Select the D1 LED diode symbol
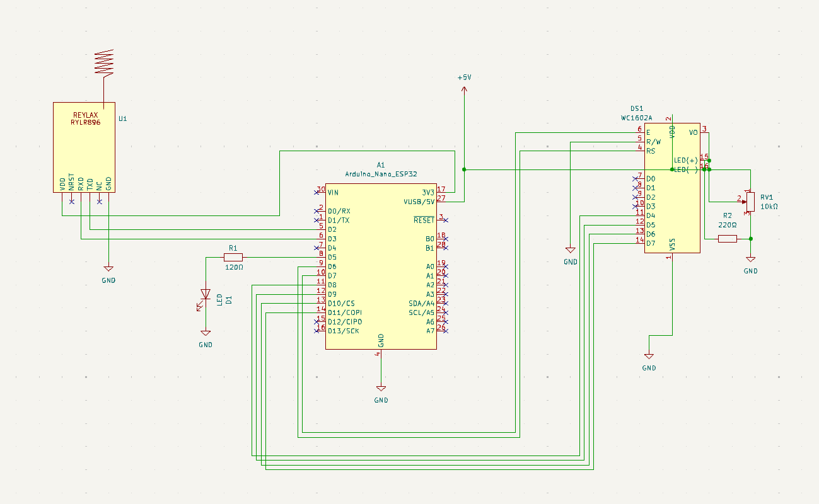The image size is (819, 504). (205, 294)
